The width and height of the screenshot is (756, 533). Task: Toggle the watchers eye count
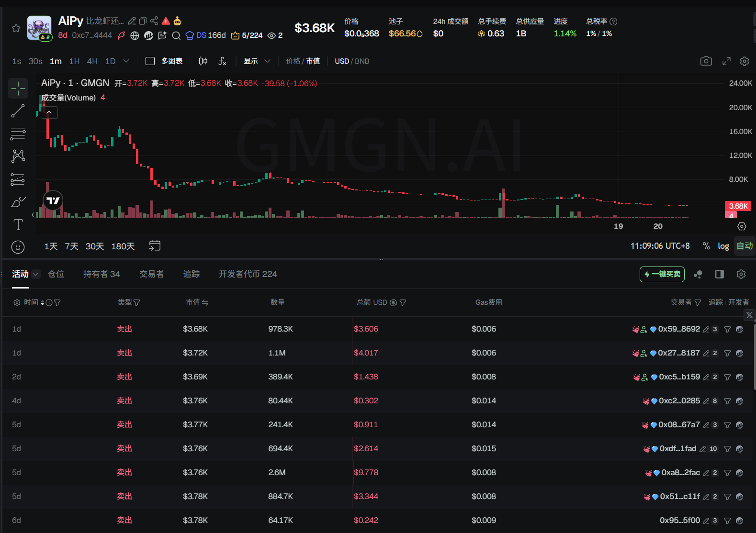275,35
